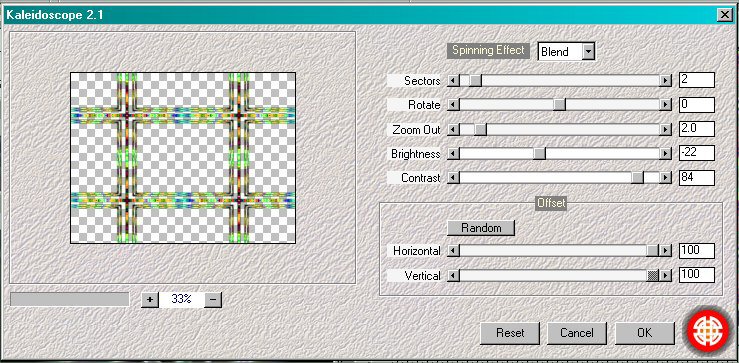Click the Rotate slider thumb

point(559,105)
